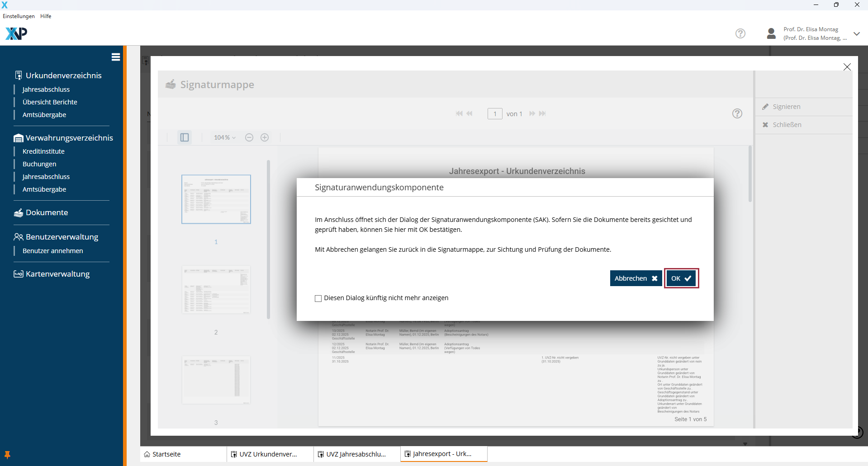Open help icon in Signaturmappe viewer
The width and height of the screenshot is (868, 466).
point(737,113)
